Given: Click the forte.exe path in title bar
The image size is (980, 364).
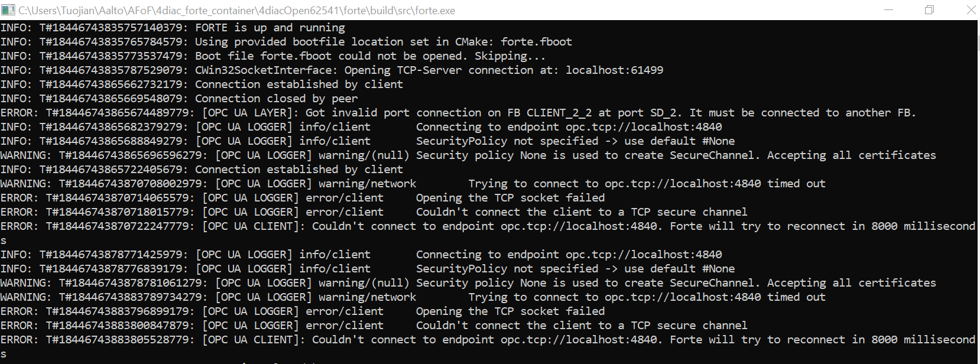Looking at the screenshot, I should (236, 11).
